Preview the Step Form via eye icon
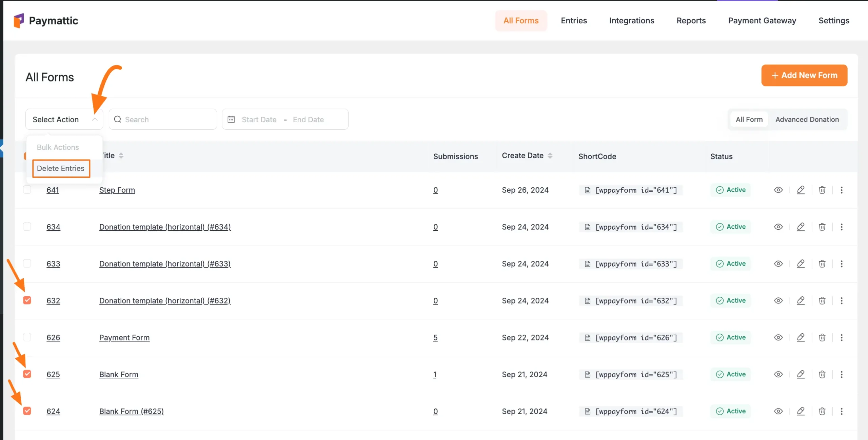This screenshot has width=868, height=440. point(778,190)
